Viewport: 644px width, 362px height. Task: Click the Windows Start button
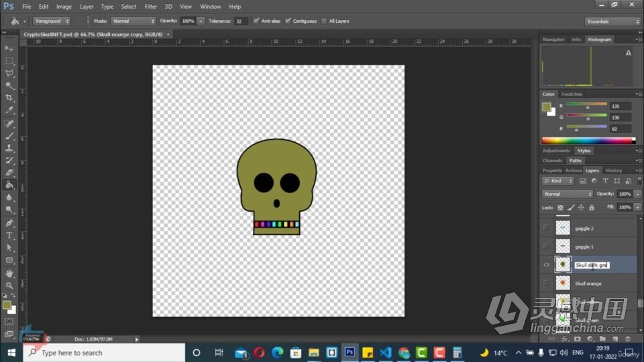coord(11,353)
